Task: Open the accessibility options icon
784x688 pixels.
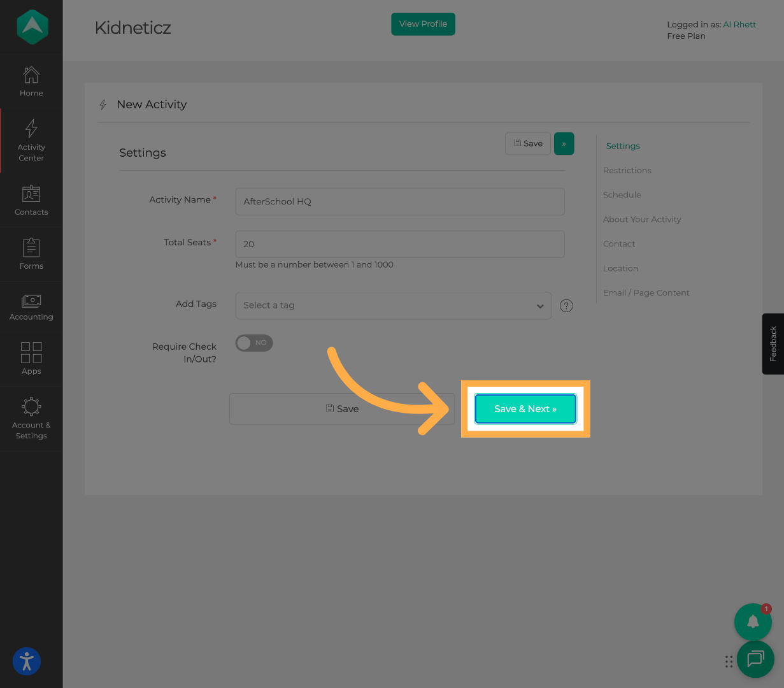Action: (x=27, y=661)
